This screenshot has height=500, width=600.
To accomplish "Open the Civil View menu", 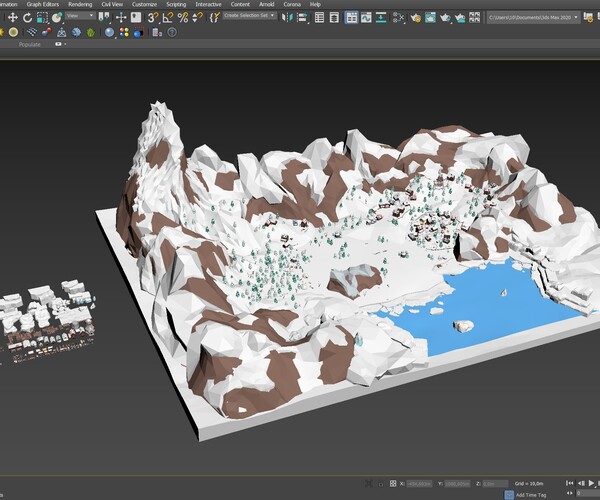I will click(112, 5).
